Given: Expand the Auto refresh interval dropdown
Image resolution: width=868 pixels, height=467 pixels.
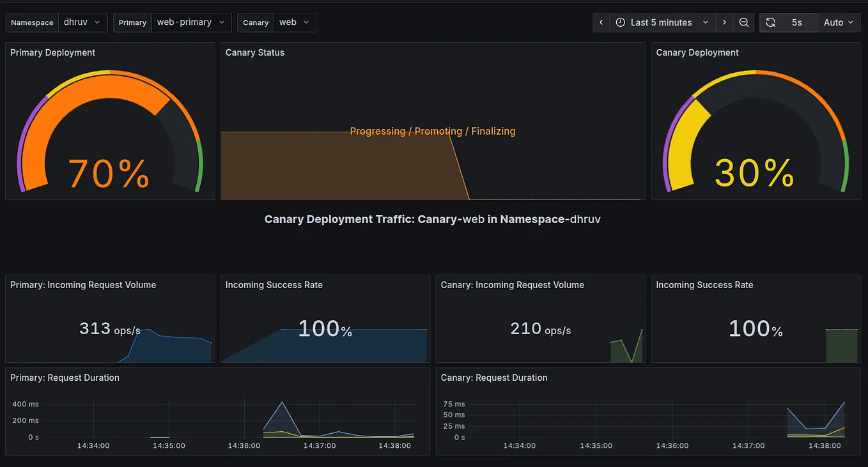Looking at the screenshot, I should point(839,22).
